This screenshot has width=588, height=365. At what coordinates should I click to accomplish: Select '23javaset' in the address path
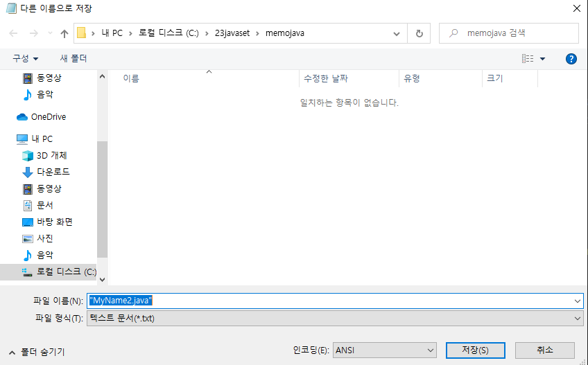tap(232, 33)
